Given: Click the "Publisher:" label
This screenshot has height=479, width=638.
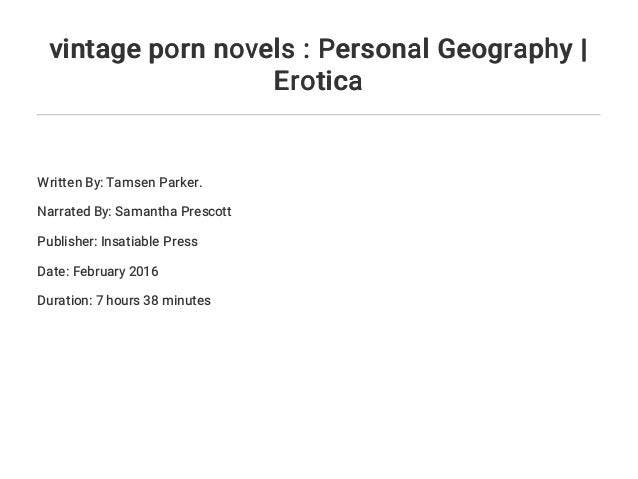Looking at the screenshot, I should (68, 241).
